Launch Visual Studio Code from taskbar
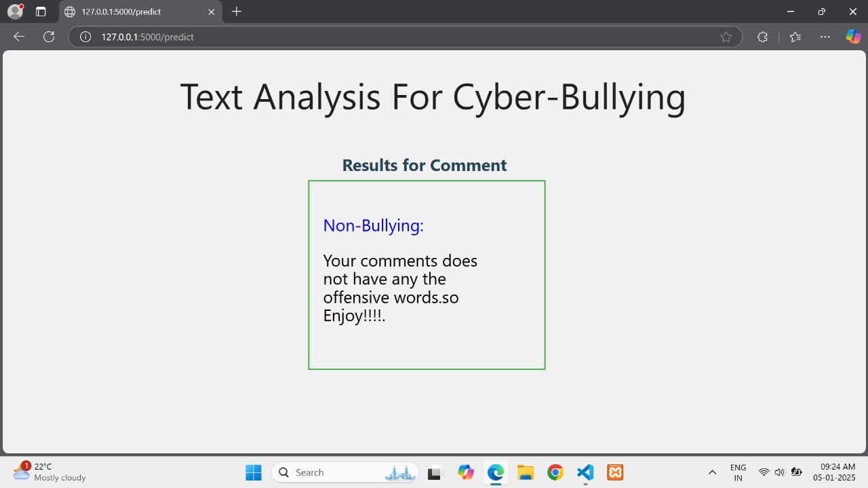This screenshot has height=488, width=868. click(585, 472)
